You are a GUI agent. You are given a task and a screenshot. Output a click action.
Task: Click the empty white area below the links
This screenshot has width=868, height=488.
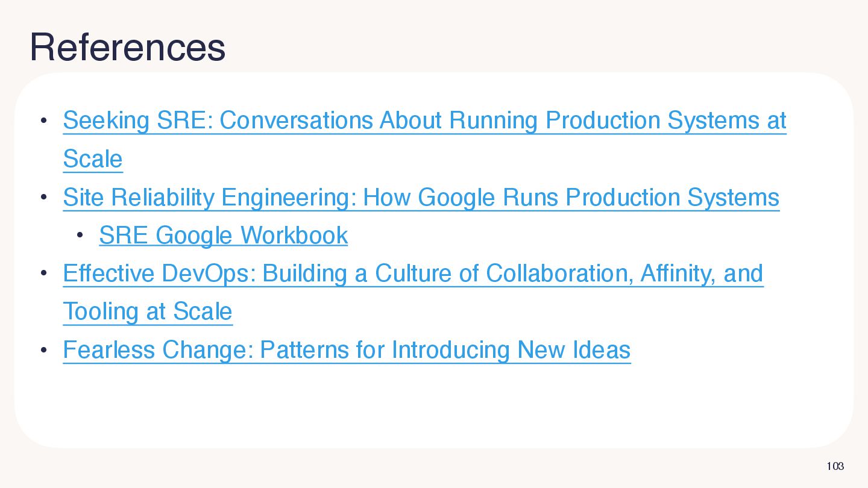pyautogui.click(x=434, y=404)
